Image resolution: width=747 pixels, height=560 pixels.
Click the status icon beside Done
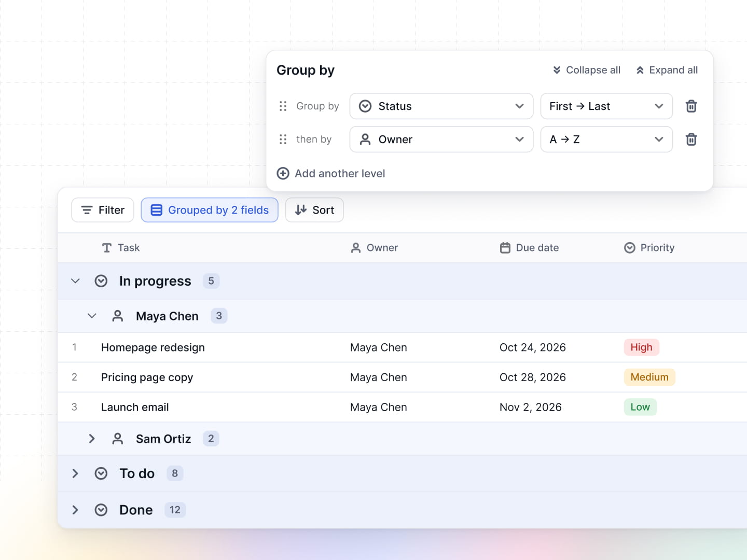101,510
